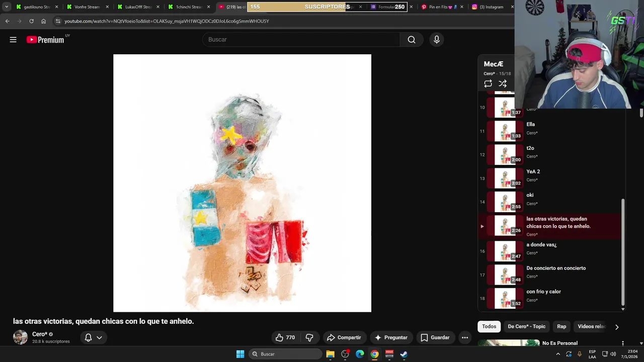Focus the YouTube Buscar search field
The height and width of the screenshot is (362, 644).
pyautogui.click(x=301, y=40)
